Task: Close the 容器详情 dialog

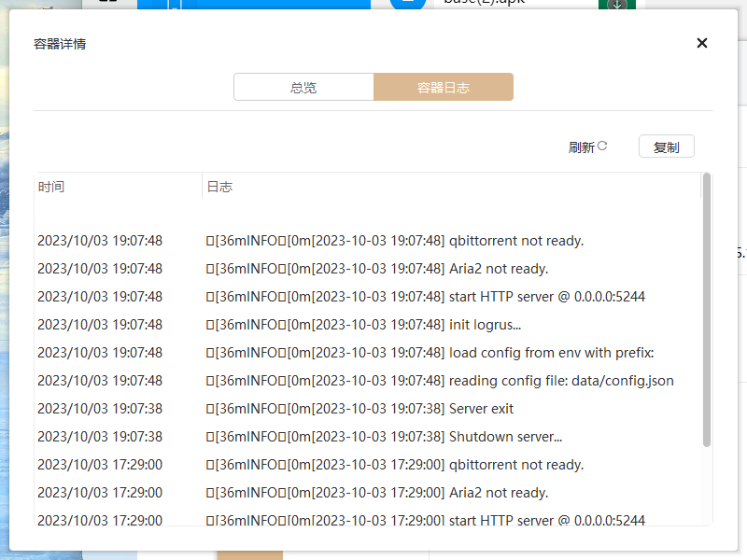Action: click(x=702, y=43)
